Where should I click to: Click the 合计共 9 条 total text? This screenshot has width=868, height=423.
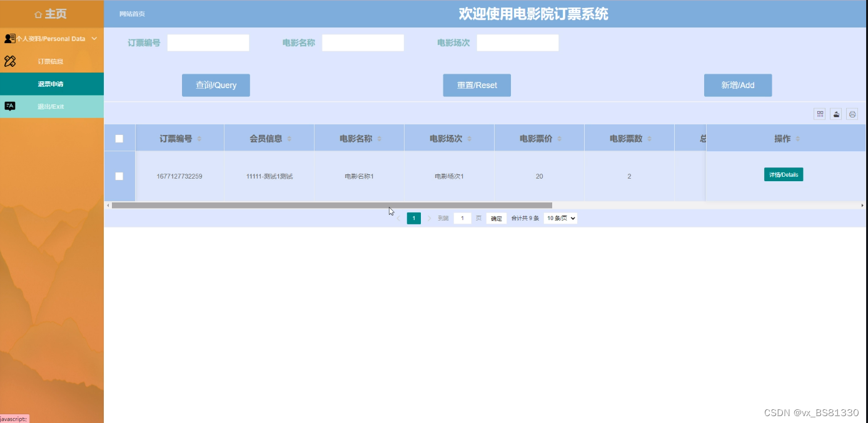pyautogui.click(x=525, y=218)
